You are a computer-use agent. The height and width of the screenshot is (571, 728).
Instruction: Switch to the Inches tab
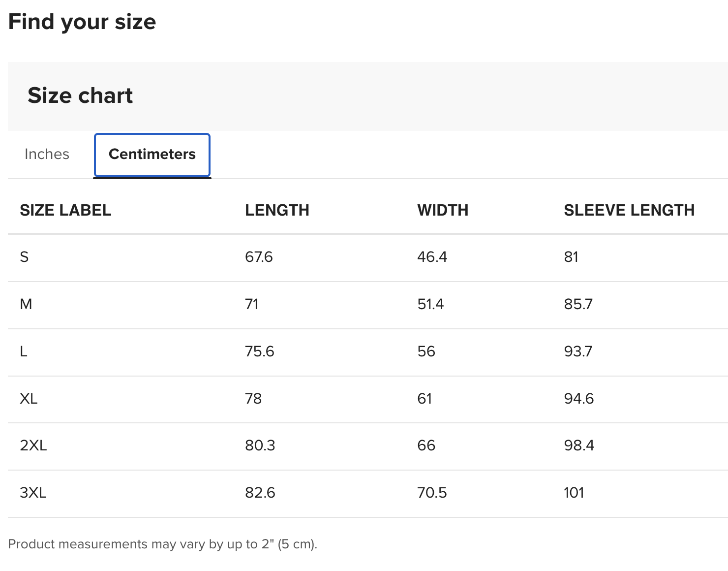47,154
